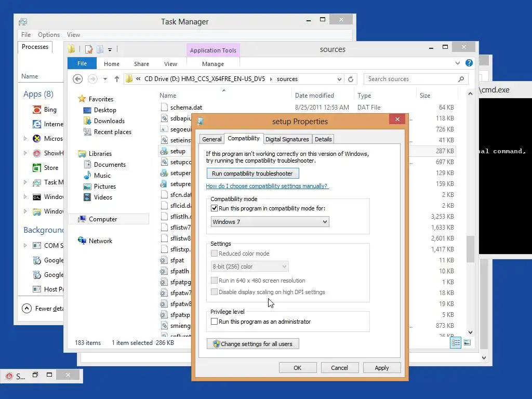Click the Task Manager title bar icon
The height and width of the screenshot is (399, 532).
coord(23,22)
